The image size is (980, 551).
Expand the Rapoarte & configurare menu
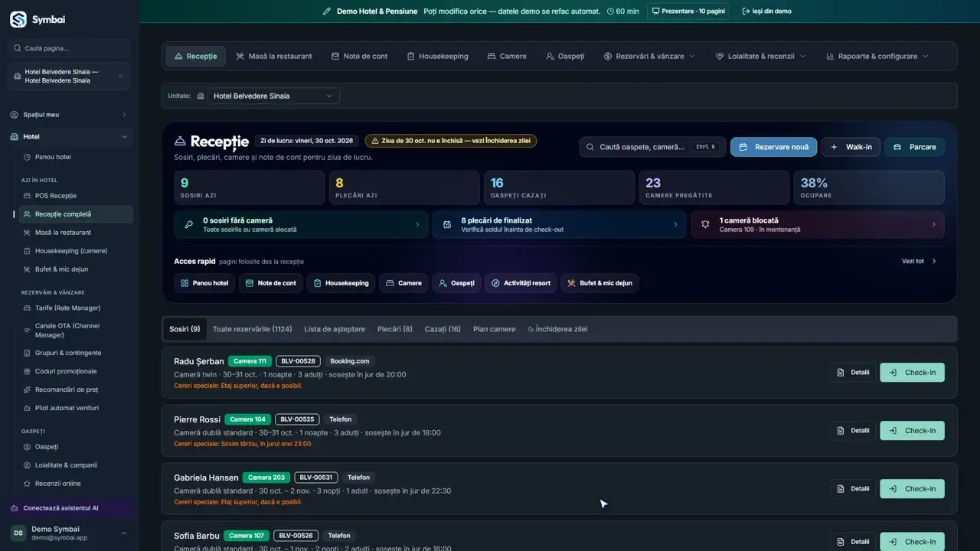[877, 56]
